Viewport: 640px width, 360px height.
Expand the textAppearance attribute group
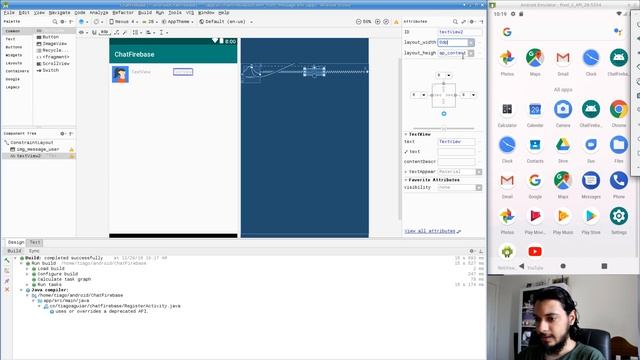point(406,172)
